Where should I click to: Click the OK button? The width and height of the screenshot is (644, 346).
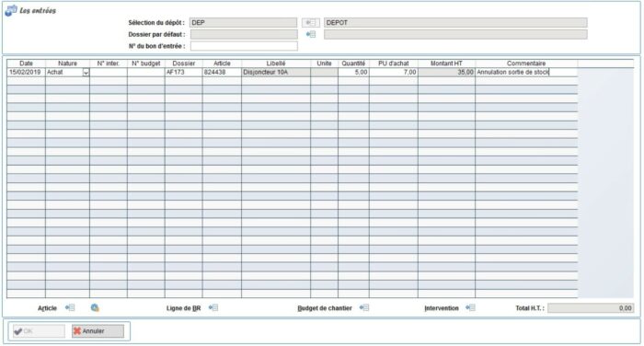tap(39, 331)
